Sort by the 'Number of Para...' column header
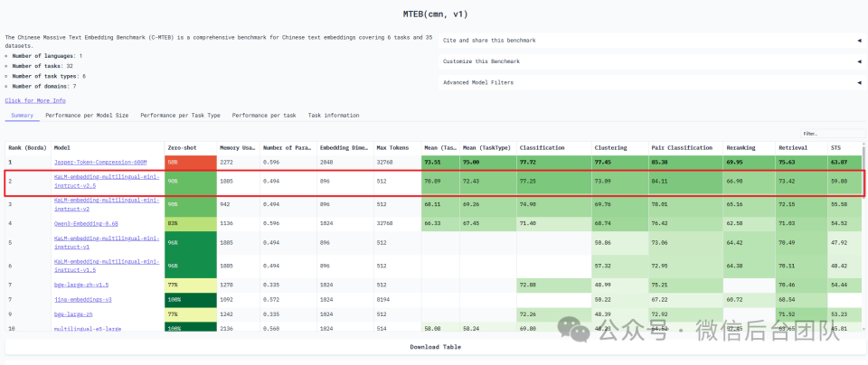Image resolution: width=868 pixels, height=365 pixels. coord(288,148)
